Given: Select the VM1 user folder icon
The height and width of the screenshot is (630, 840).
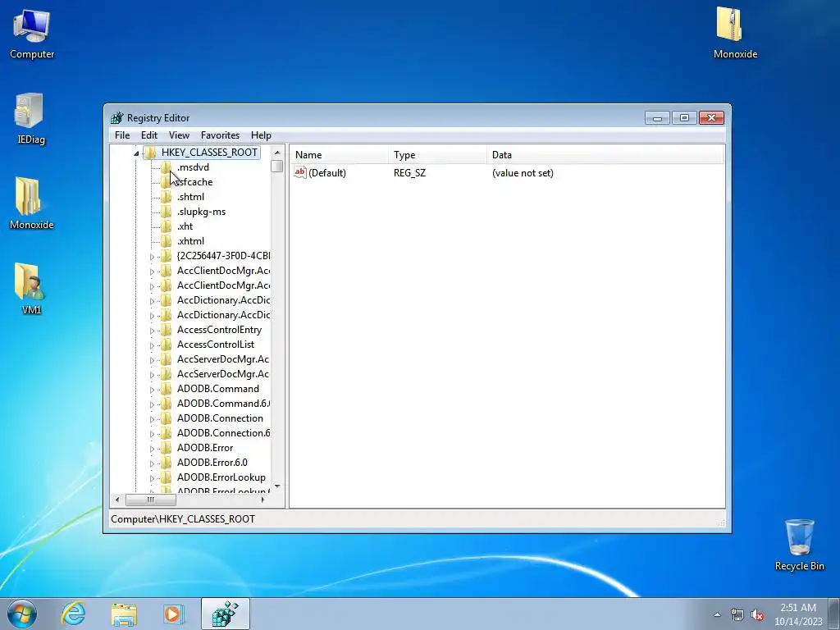Looking at the screenshot, I should [30, 288].
